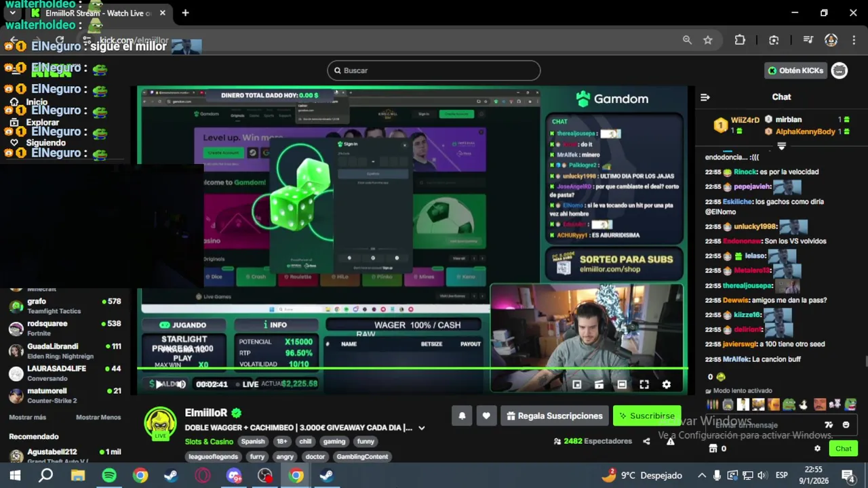
Task: Open the browser extensions puzzle icon
Action: (x=740, y=41)
